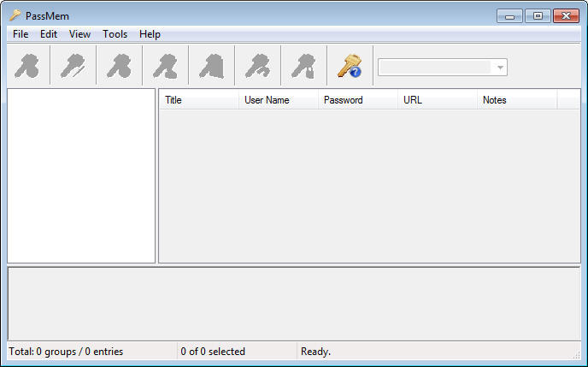Sort entries by Title column header
The width and height of the screenshot is (588, 367).
coord(199,100)
